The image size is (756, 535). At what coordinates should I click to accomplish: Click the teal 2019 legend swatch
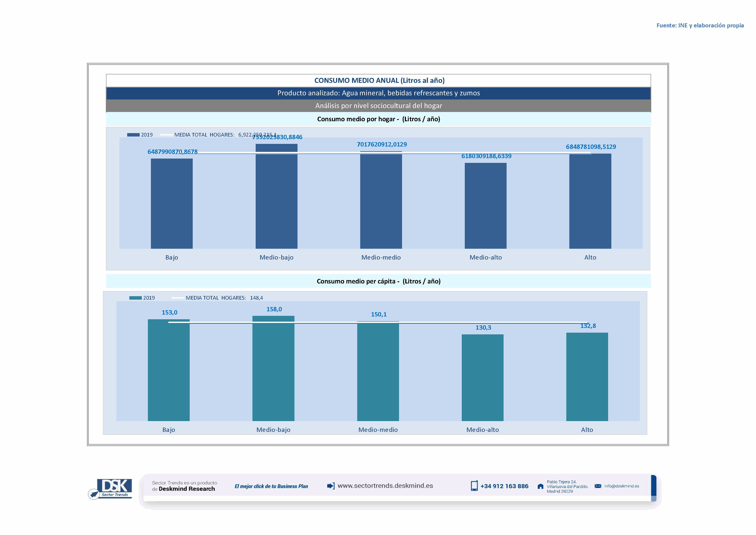point(135,298)
